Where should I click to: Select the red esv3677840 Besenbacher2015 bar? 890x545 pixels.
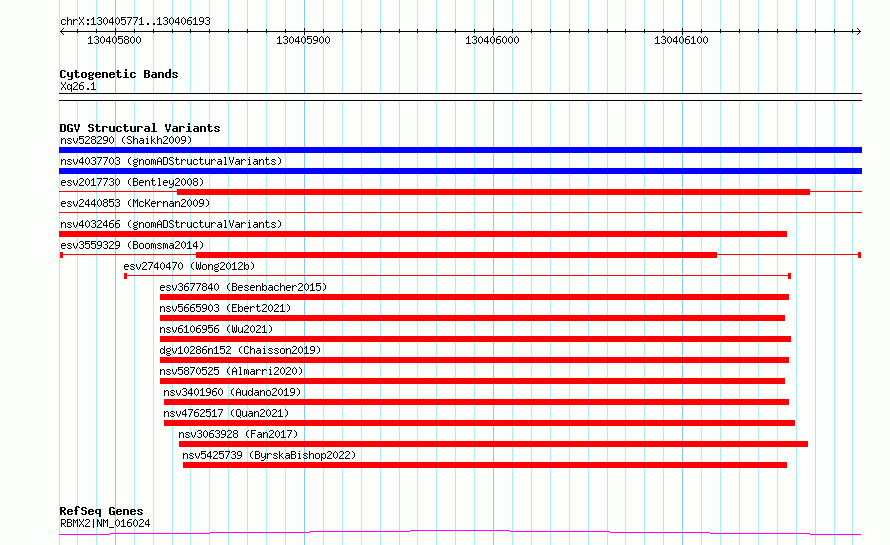(475, 297)
